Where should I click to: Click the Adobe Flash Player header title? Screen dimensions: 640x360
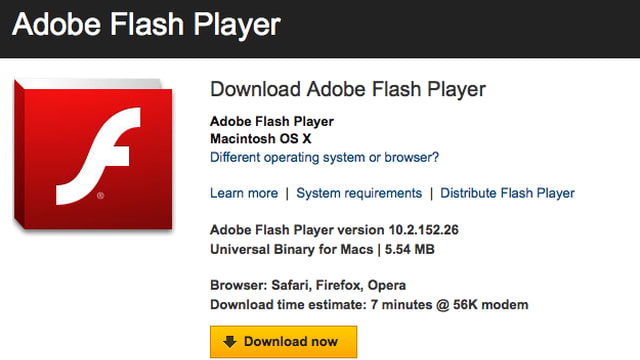click(147, 24)
